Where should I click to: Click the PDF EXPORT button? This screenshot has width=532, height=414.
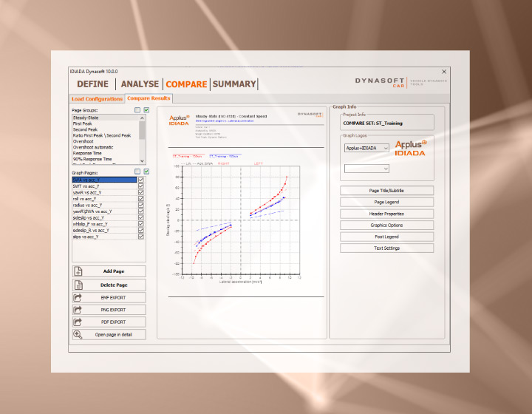point(109,322)
